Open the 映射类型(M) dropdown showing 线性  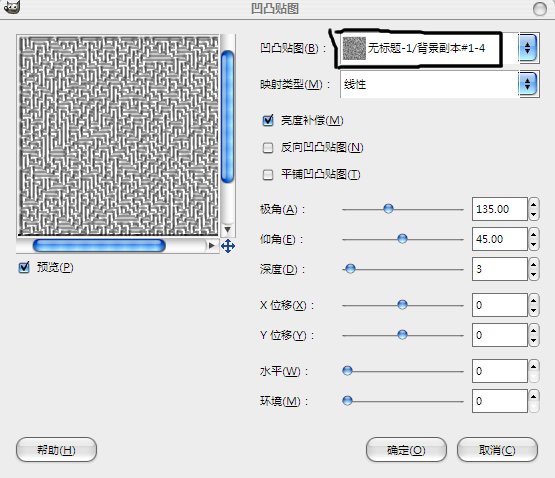click(x=439, y=84)
